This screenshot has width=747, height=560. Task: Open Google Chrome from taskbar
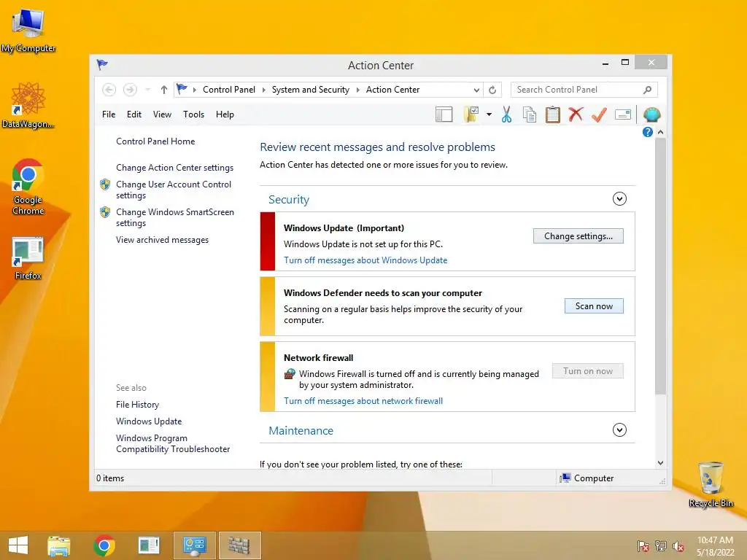tap(104, 545)
